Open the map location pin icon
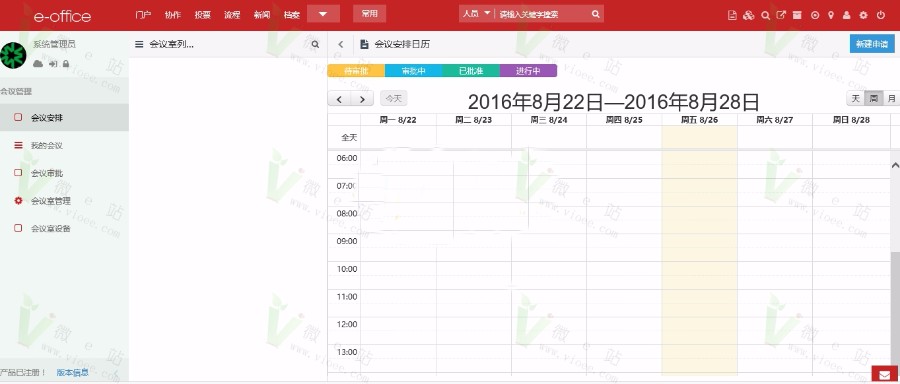The image size is (900, 384). click(x=831, y=15)
